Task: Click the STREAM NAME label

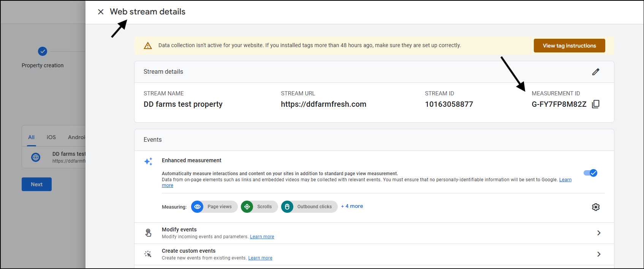Action: 164,93
